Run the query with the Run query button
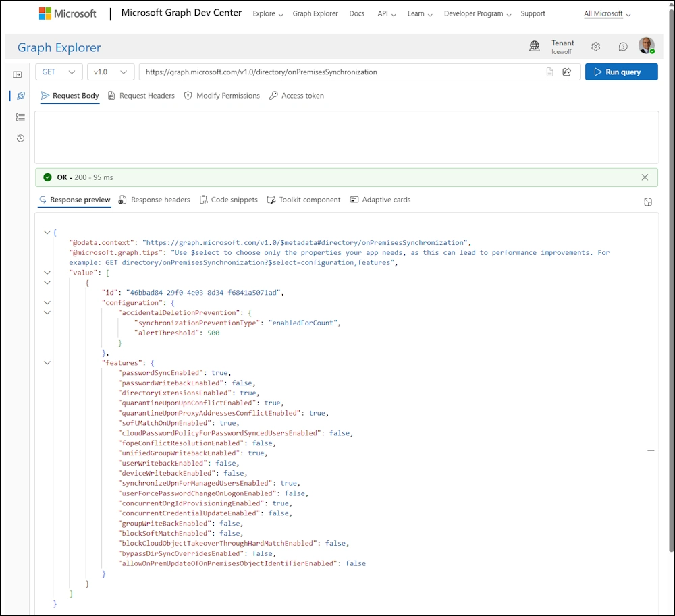 click(621, 72)
